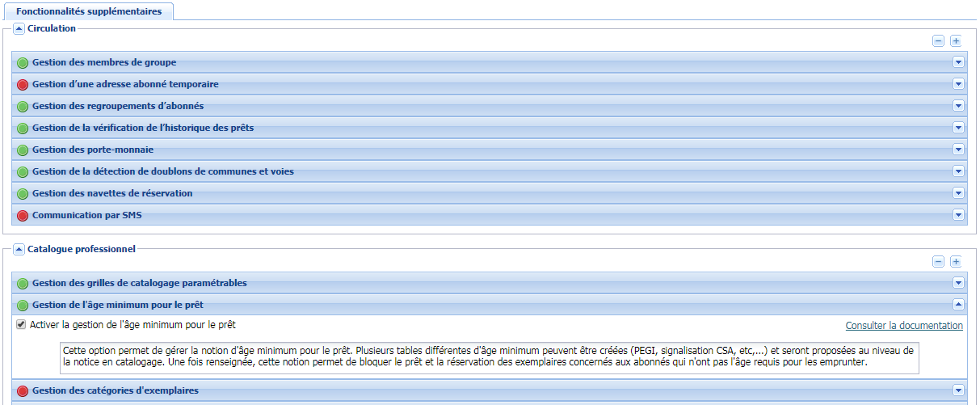Screen dimensions: 980x405
Task: Open Gestion des grilles de catalogage paramétrables header
Action: (x=139, y=283)
